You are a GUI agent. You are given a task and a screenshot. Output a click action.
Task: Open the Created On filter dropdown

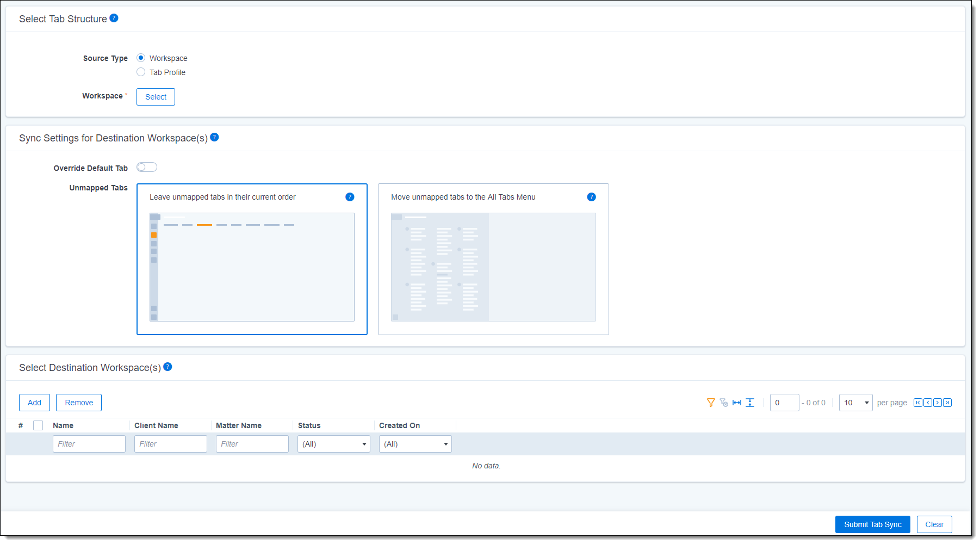(x=415, y=444)
